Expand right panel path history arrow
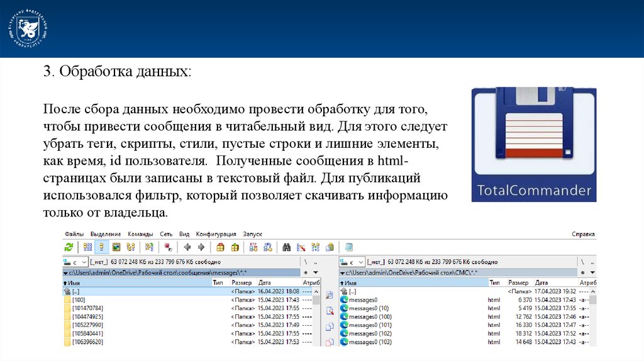 pos(342,273)
